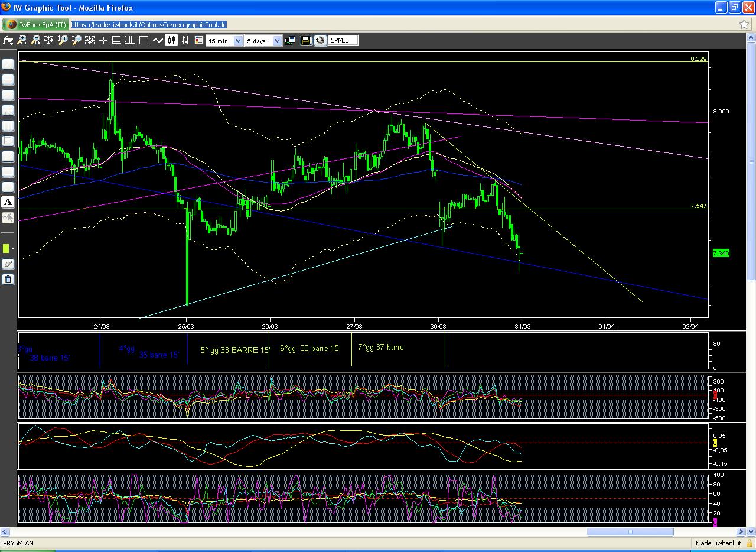Select the vertical lines drawing tool
Screen dimensions: 756x552
click(8, 125)
